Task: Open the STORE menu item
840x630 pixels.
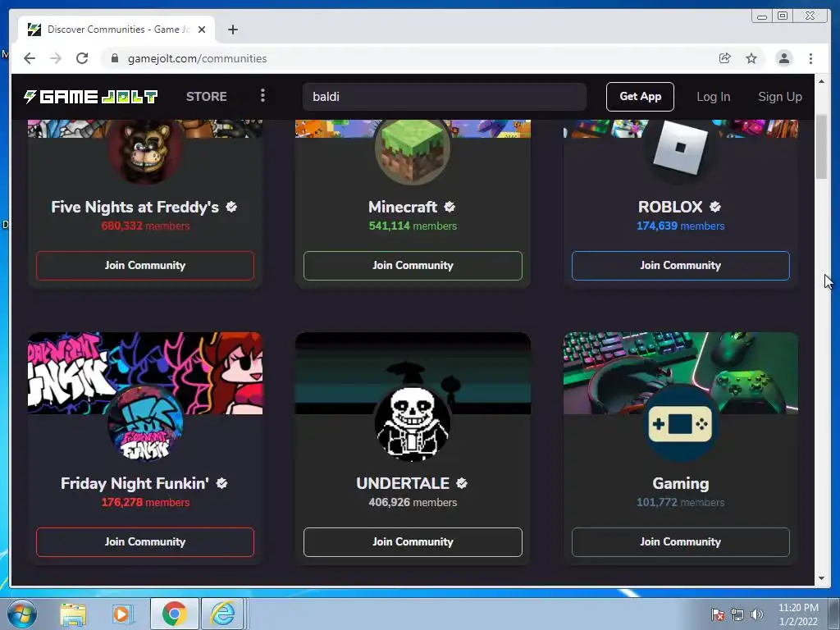Action: [206, 97]
